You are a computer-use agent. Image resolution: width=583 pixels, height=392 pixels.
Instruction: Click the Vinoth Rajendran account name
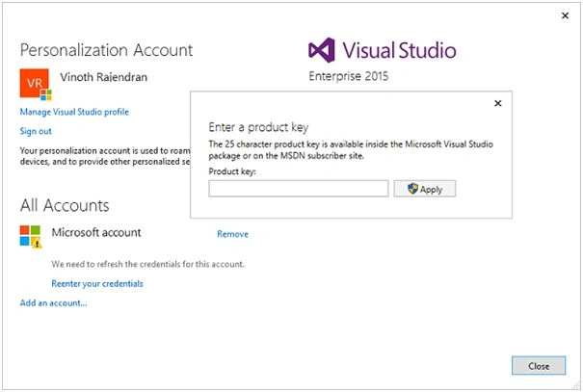104,77
